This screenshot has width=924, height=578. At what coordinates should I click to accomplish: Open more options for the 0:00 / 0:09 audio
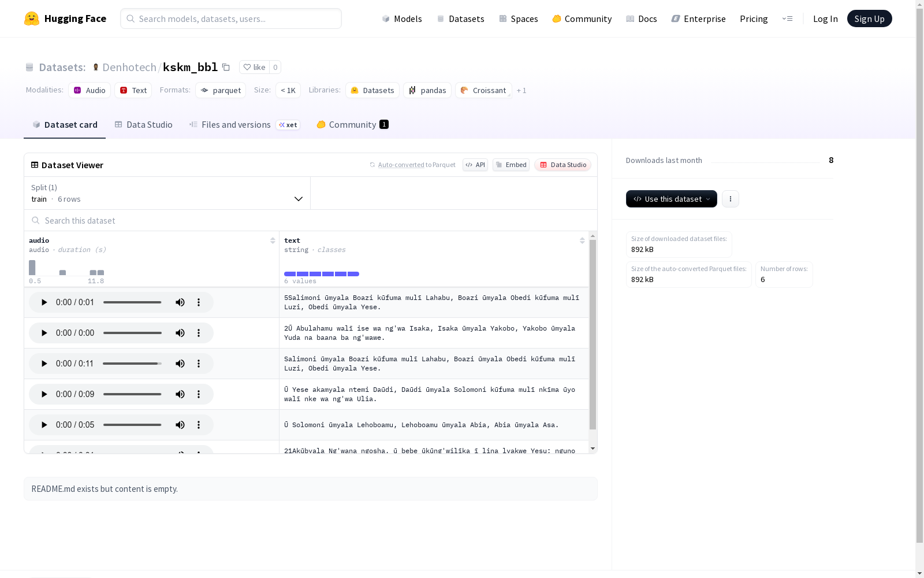[199, 394]
